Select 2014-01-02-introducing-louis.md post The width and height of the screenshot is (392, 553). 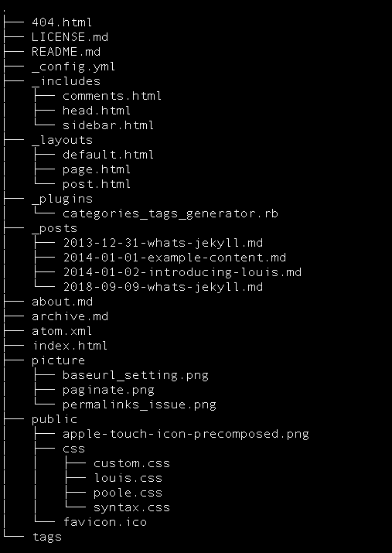click(182, 272)
